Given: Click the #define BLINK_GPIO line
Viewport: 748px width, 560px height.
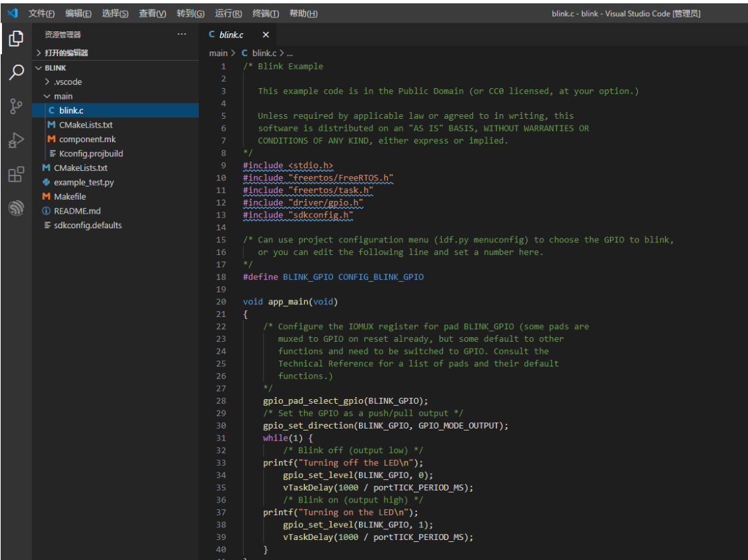Looking at the screenshot, I should (333, 276).
